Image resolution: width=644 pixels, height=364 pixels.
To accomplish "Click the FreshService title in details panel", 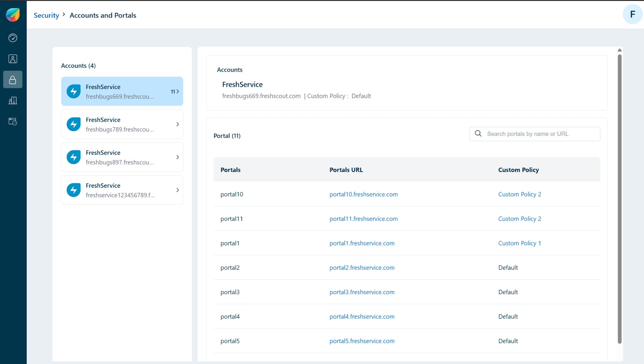I will pyautogui.click(x=242, y=85).
